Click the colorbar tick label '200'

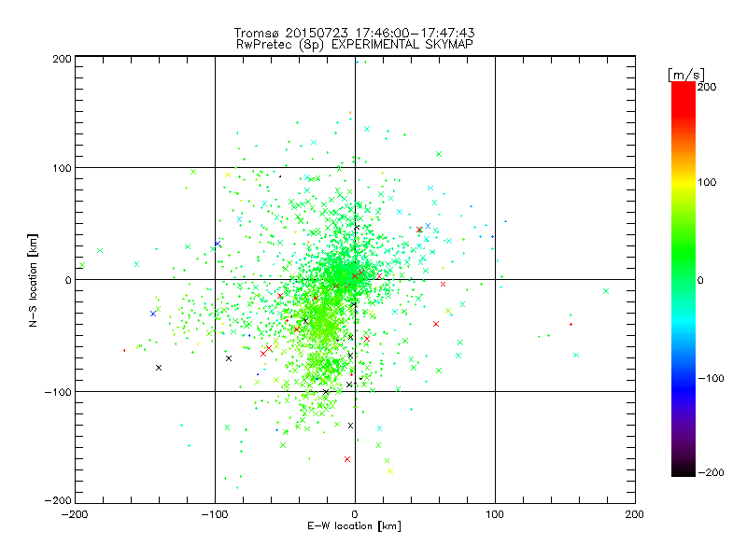click(x=707, y=87)
